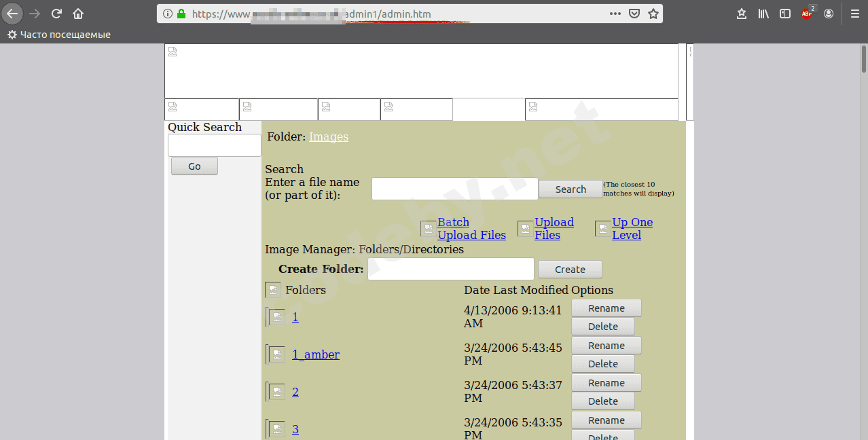This screenshot has width=868, height=440.
Task: Click the Upload Files icon
Action: (x=526, y=229)
